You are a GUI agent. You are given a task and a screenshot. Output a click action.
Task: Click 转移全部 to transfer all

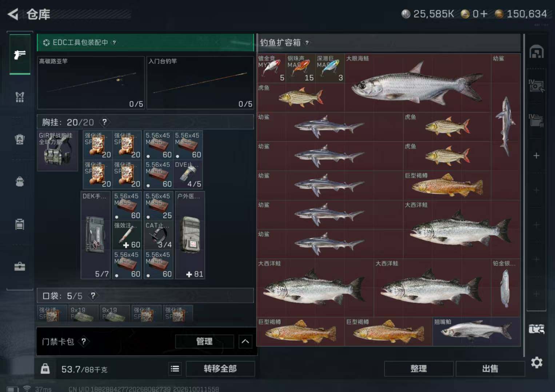[x=220, y=369]
